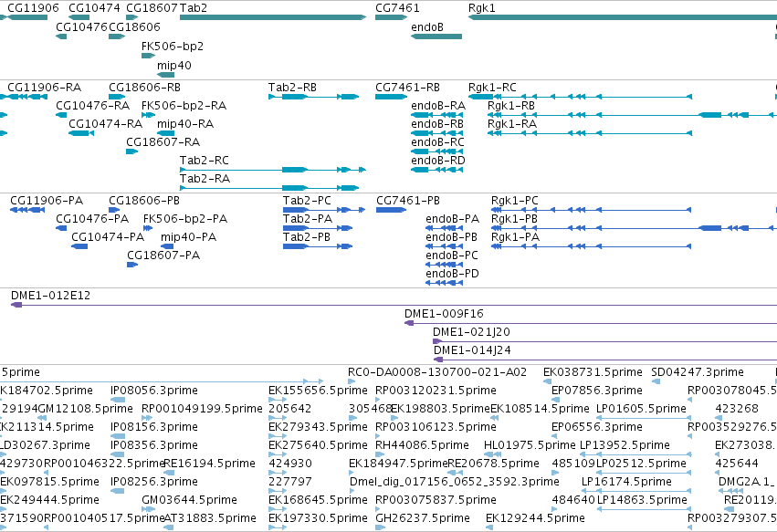Select the endoB-PD protein label
The width and height of the screenshot is (777, 532).
pos(453,274)
